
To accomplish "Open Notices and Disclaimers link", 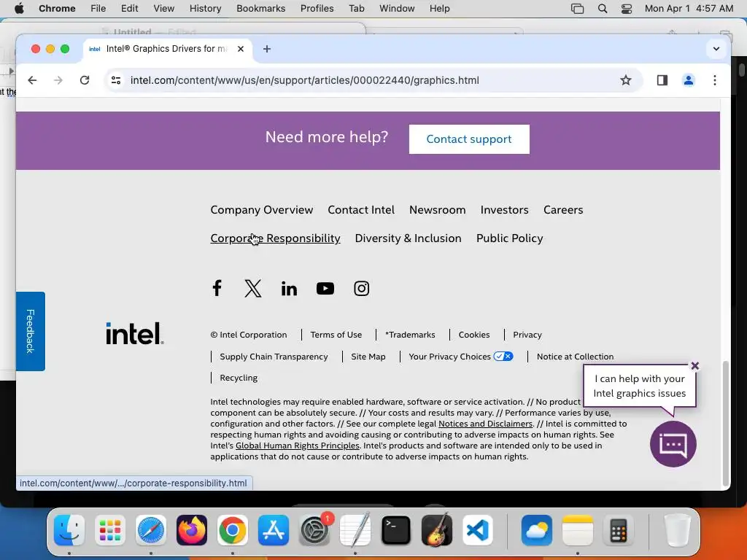I will tap(485, 424).
